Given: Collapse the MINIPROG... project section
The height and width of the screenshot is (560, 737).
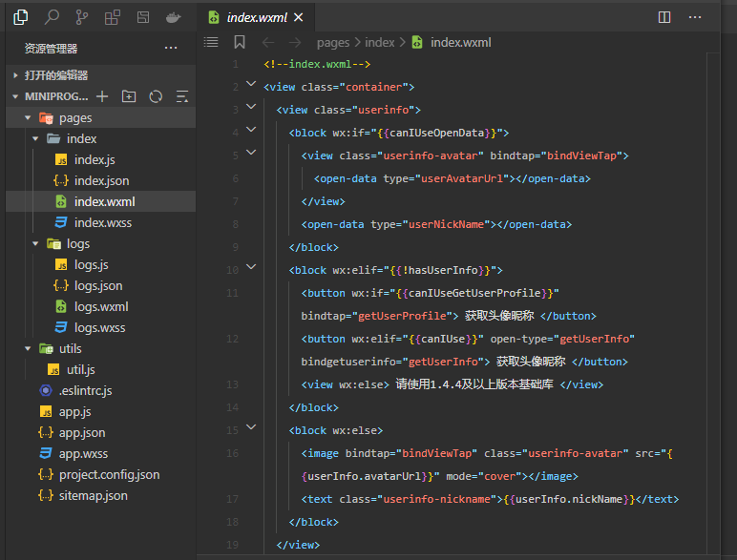Looking at the screenshot, I should (x=15, y=96).
